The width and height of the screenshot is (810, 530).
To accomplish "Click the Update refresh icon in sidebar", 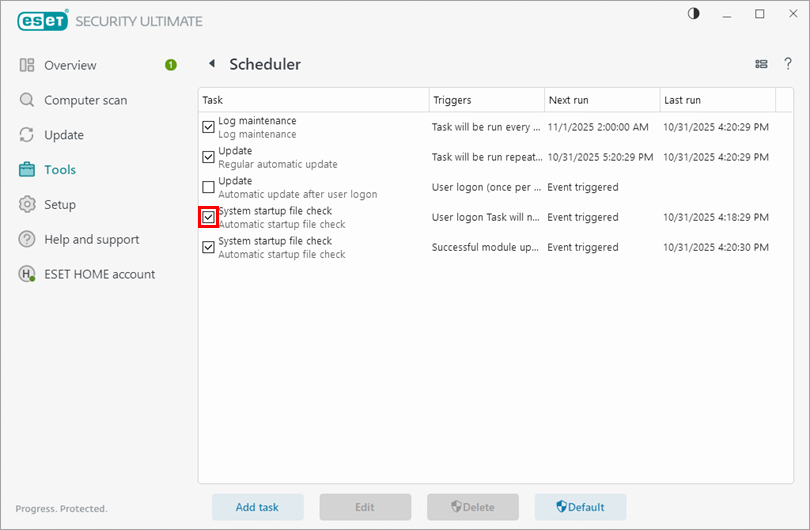I will [27, 135].
